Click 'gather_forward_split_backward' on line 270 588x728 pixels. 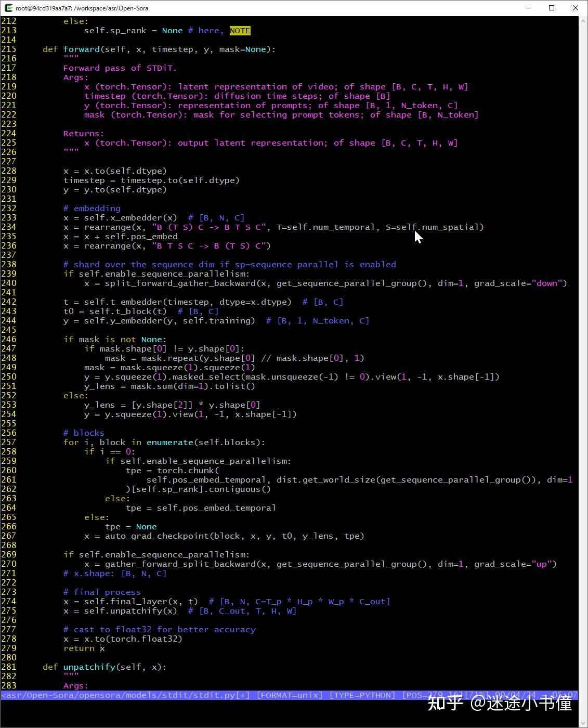point(180,564)
